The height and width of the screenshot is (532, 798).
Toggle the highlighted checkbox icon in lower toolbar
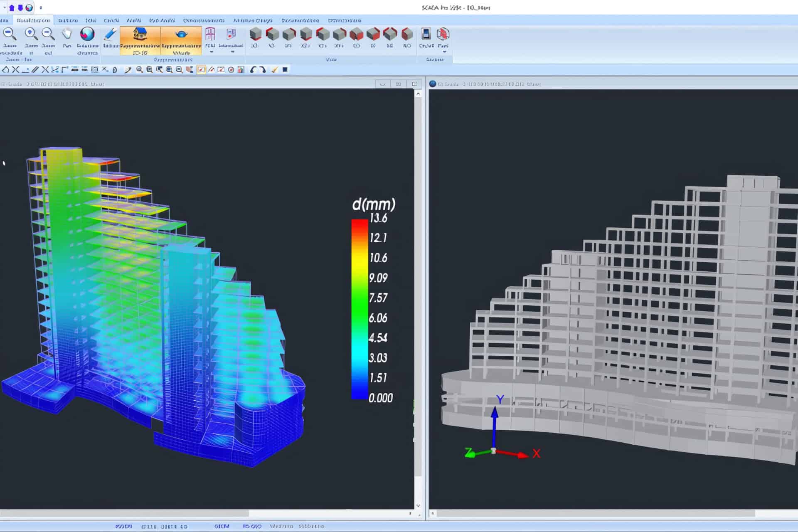201,70
